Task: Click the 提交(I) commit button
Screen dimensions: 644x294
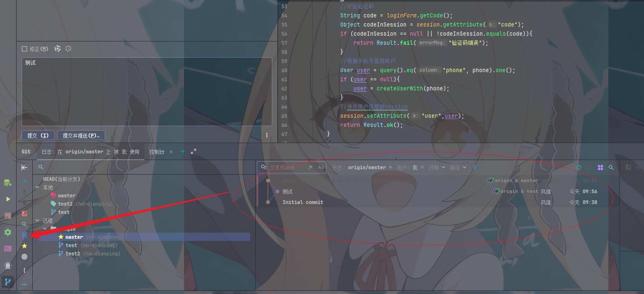Action: [x=38, y=136]
